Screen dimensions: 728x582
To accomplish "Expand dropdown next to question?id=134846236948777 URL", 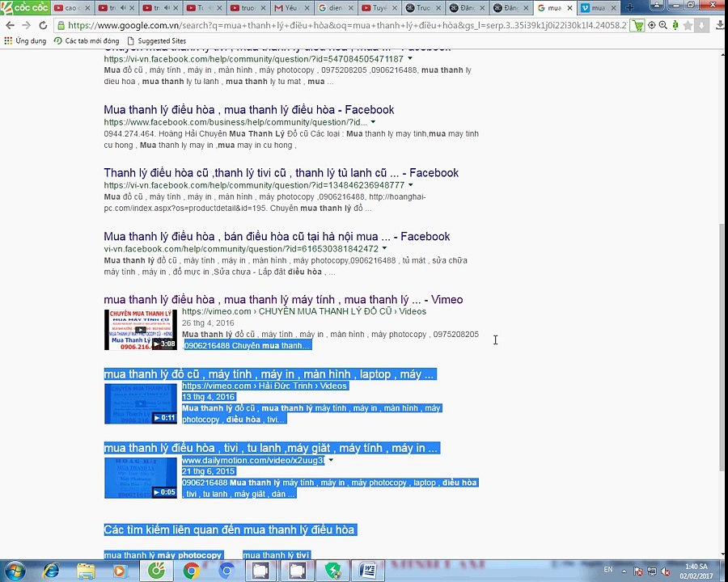I will (411, 185).
